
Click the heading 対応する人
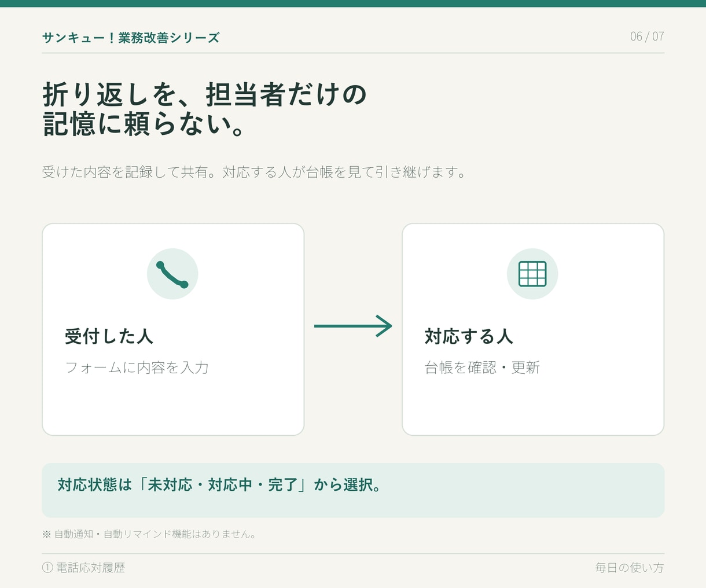click(x=469, y=336)
